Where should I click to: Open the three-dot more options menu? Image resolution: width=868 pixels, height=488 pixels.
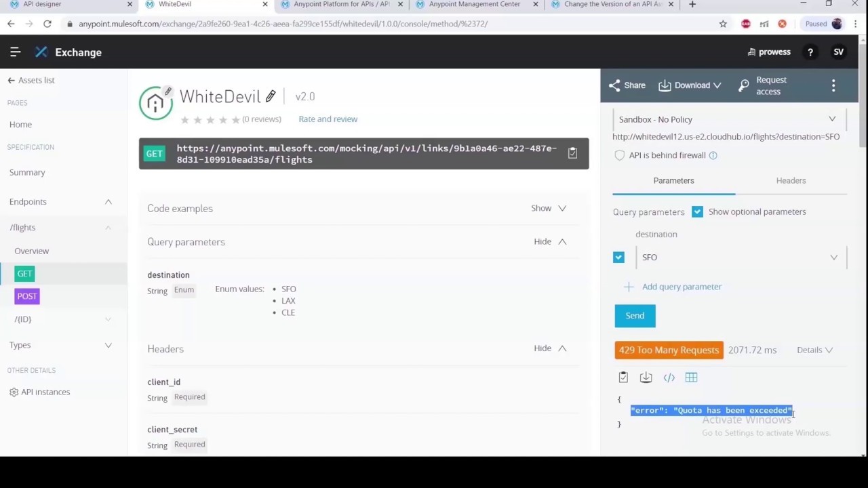click(x=833, y=85)
